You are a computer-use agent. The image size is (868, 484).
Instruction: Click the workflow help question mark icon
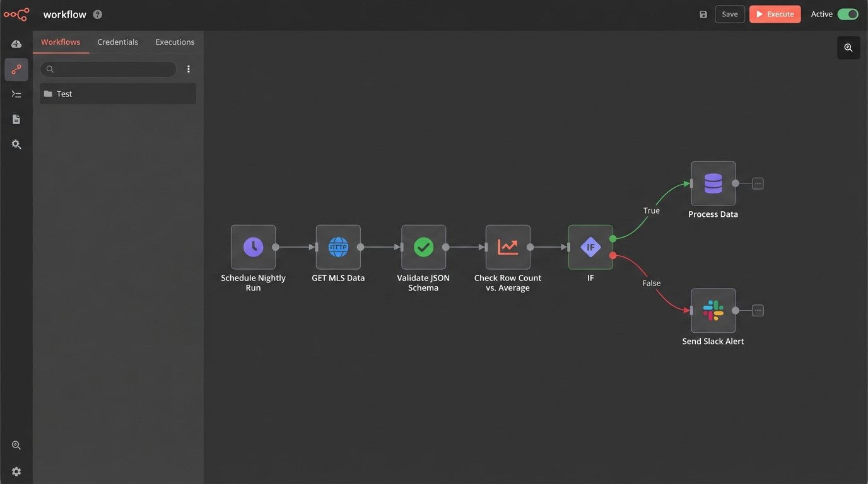click(x=97, y=13)
